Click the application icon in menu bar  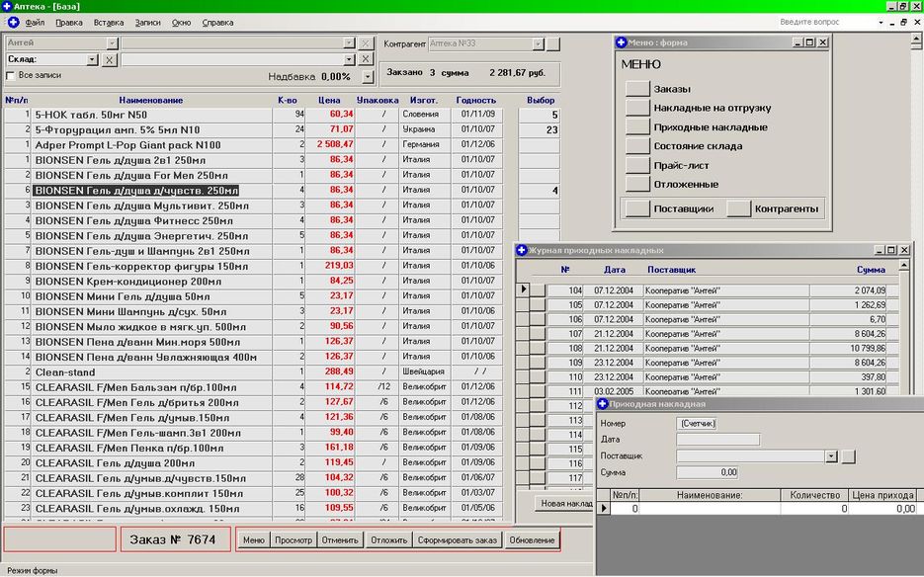tap(13, 23)
